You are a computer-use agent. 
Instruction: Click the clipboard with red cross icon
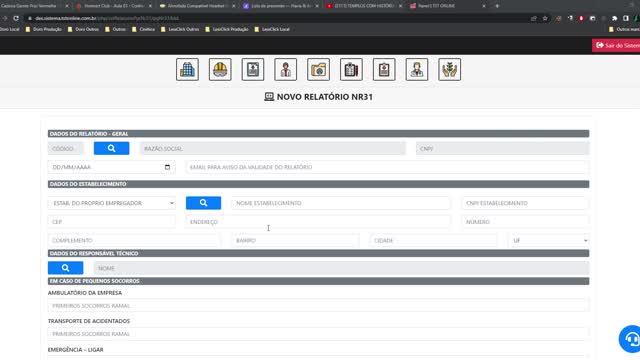(x=384, y=69)
